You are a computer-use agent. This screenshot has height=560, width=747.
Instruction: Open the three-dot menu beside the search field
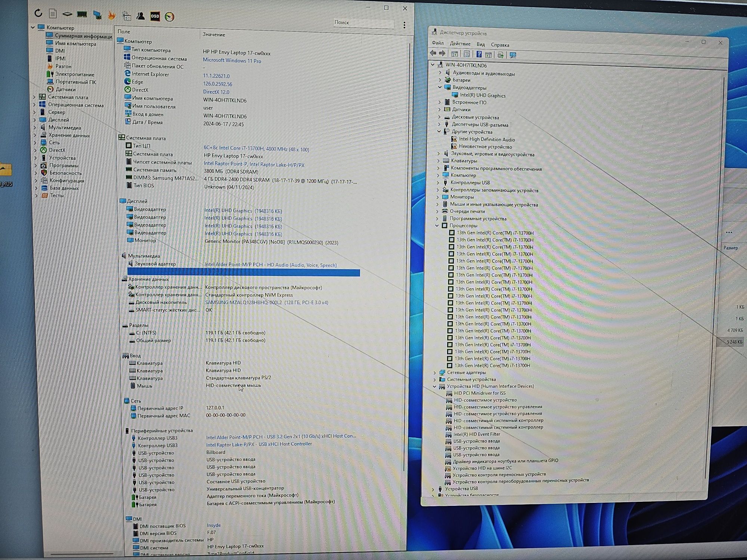(x=404, y=25)
